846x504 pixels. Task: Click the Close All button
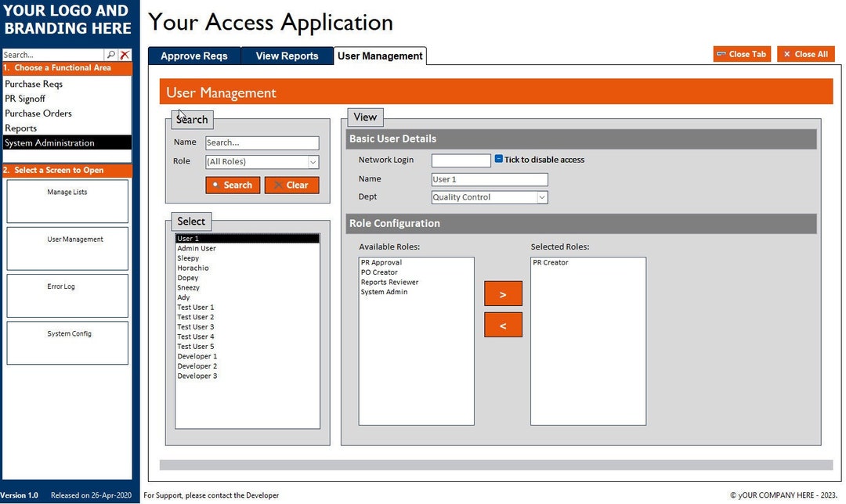tap(805, 54)
